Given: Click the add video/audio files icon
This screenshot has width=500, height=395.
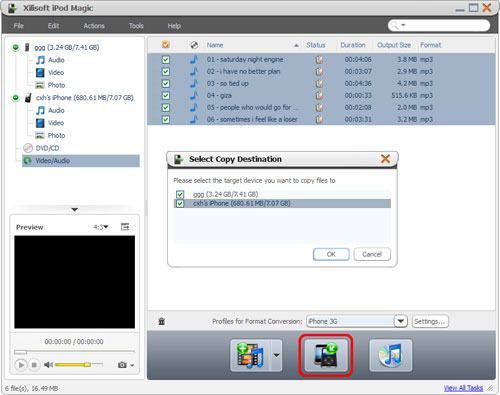Looking at the screenshot, I should 250,355.
